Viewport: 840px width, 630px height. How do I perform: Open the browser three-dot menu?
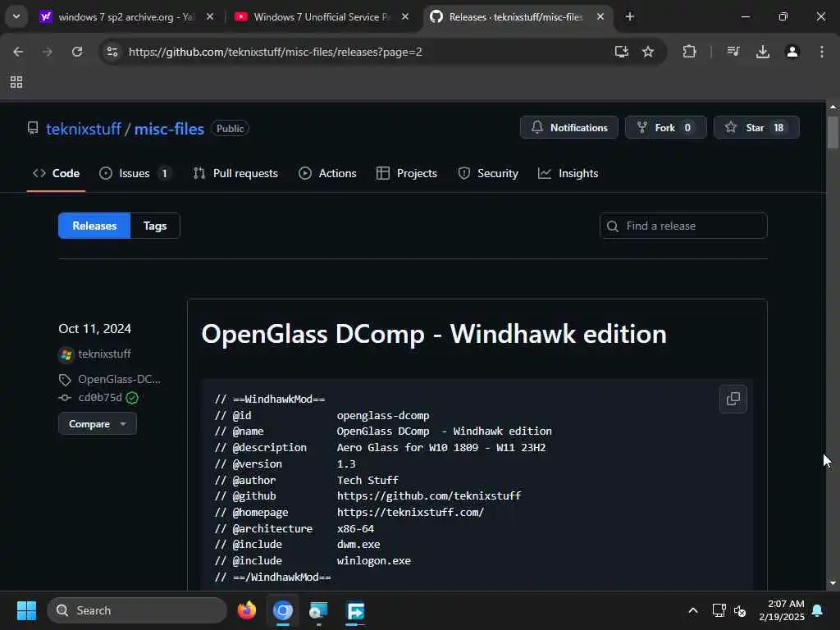point(822,52)
